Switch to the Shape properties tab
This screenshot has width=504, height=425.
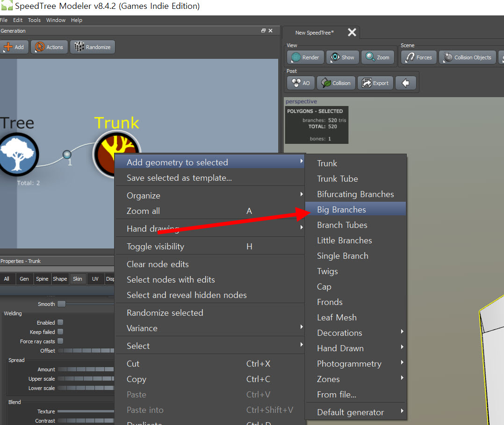point(60,279)
